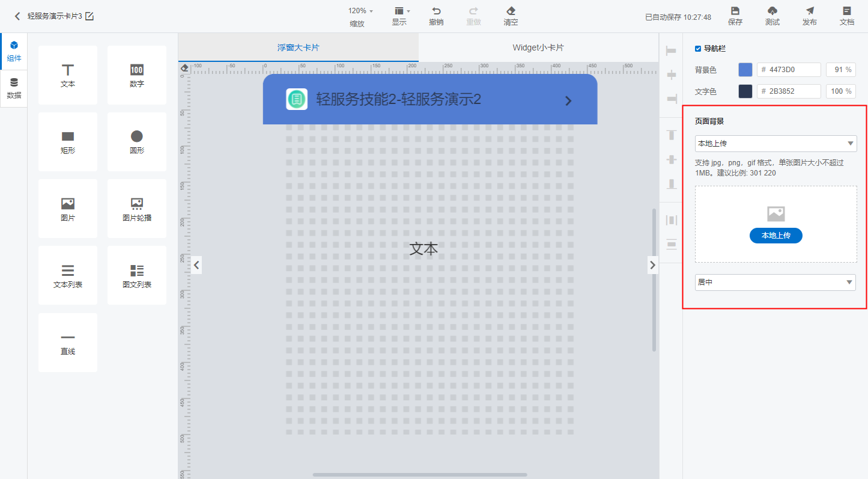Open the Widget小卡片 tab
Viewport: 868px width, 479px height.
point(538,47)
